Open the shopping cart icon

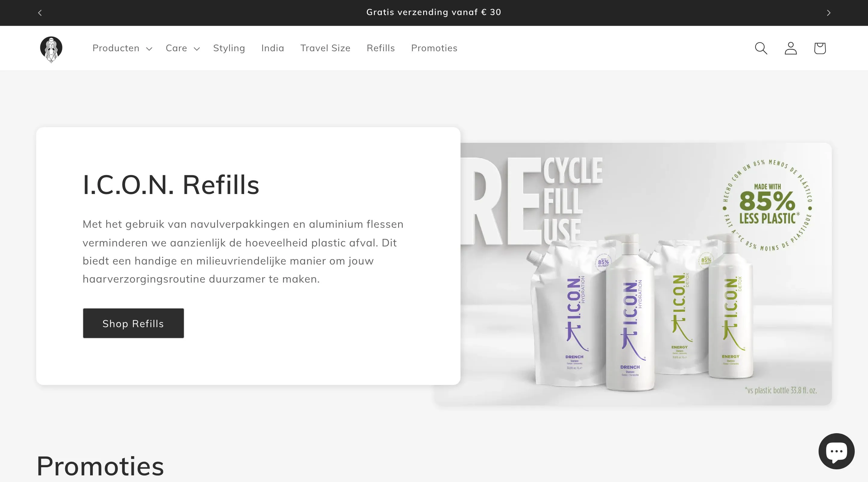tap(819, 48)
